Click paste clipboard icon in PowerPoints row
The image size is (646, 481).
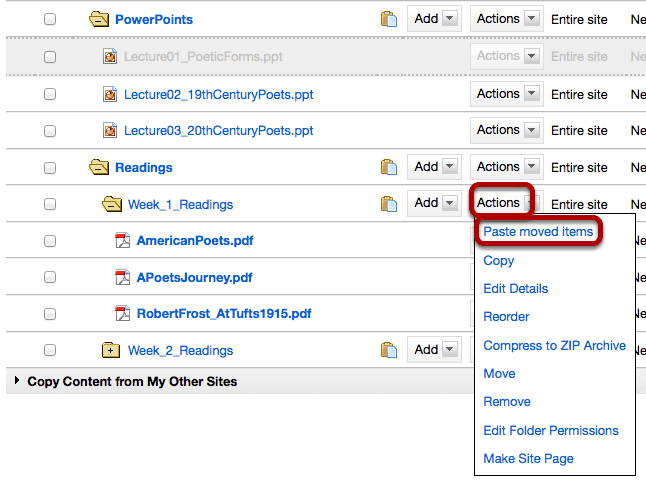point(389,19)
